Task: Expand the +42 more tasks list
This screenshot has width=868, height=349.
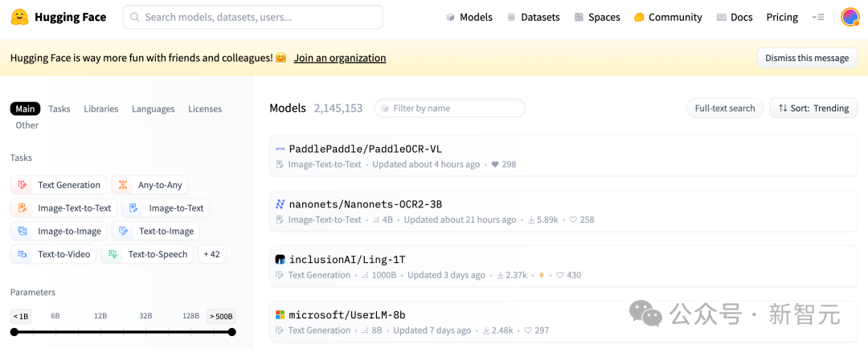Action: [211, 254]
